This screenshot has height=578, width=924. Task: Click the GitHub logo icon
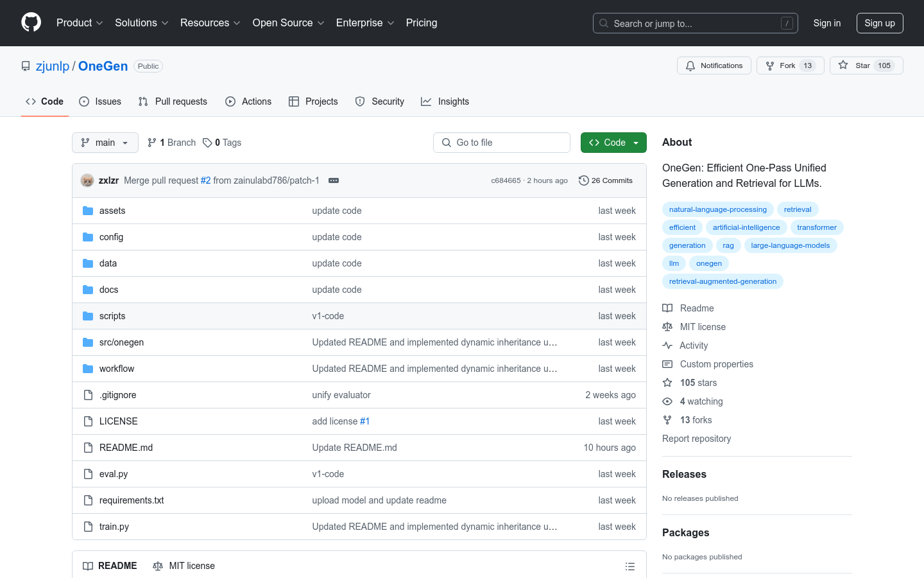[31, 22]
